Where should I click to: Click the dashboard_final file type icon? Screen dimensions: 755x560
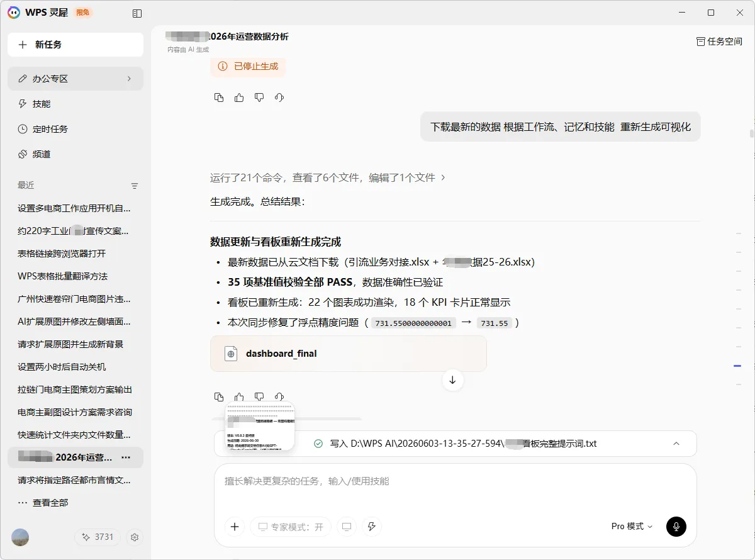(x=231, y=354)
